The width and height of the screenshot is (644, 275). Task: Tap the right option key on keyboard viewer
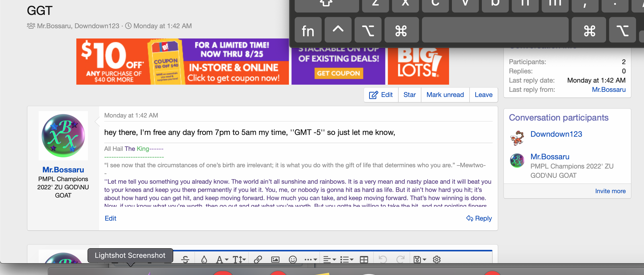coord(622,30)
